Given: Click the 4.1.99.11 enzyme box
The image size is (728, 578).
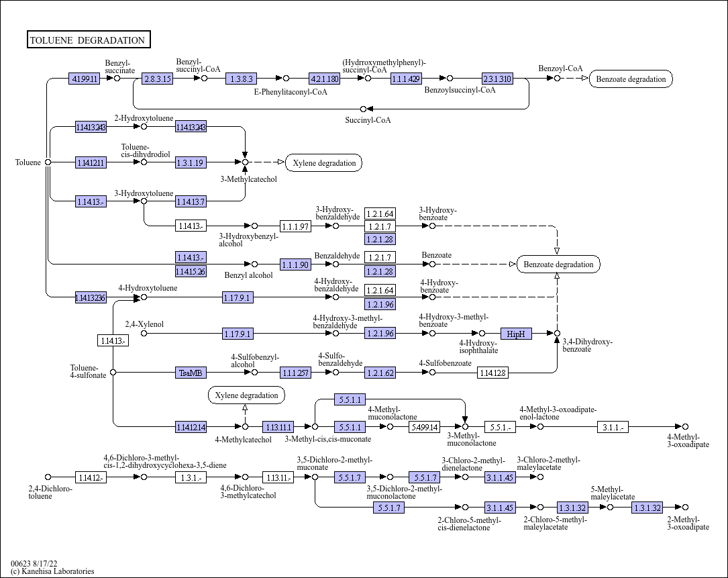Looking at the screenshot, I should click(84, 79).
